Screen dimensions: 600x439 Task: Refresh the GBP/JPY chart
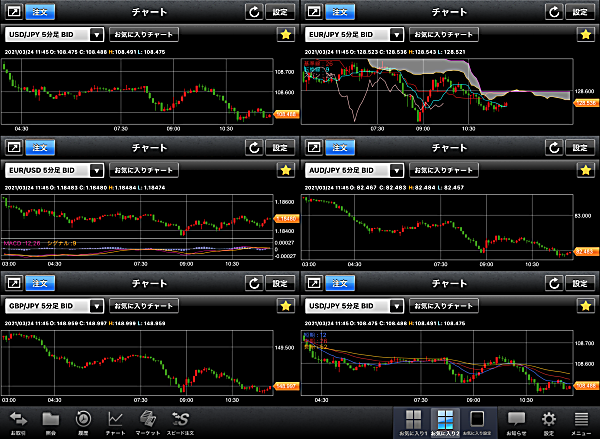pos(254,283)
